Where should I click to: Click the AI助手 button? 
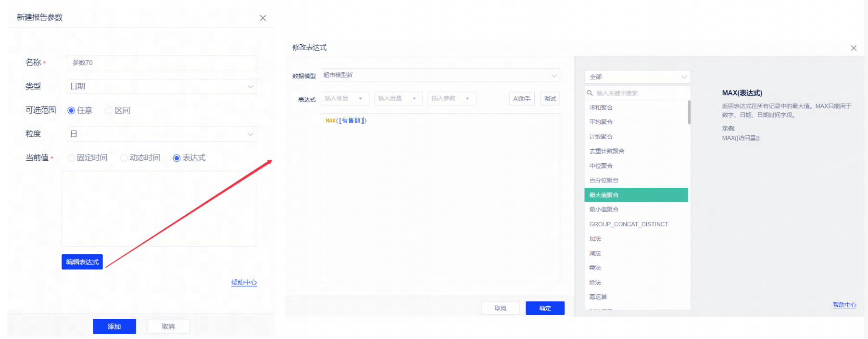tap(522, 99)
